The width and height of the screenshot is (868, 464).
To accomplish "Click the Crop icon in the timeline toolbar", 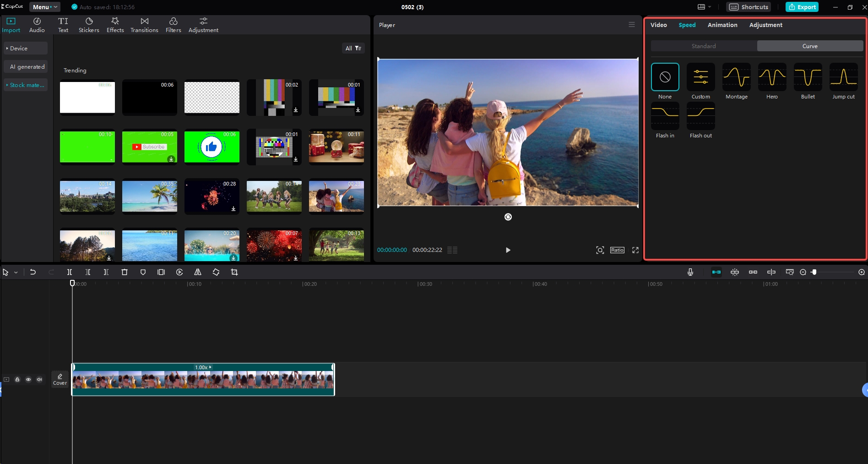I will pos(234,272).
